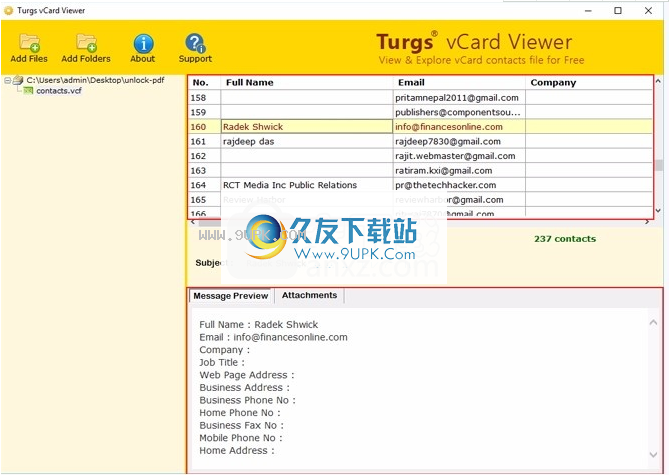This screenshot has width=669, height=475.
Task: Sort by the Email column header
Action: tap(459, 83)
